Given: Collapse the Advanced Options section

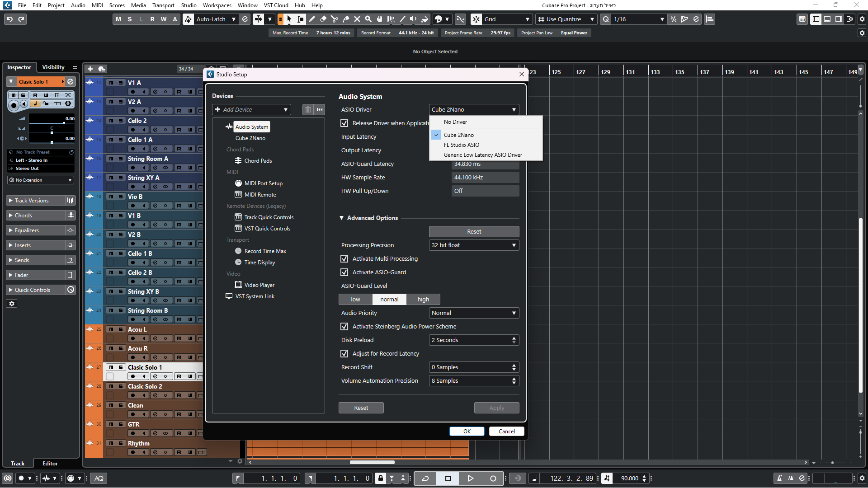Looking at the screenshot, I should (342, 218).
